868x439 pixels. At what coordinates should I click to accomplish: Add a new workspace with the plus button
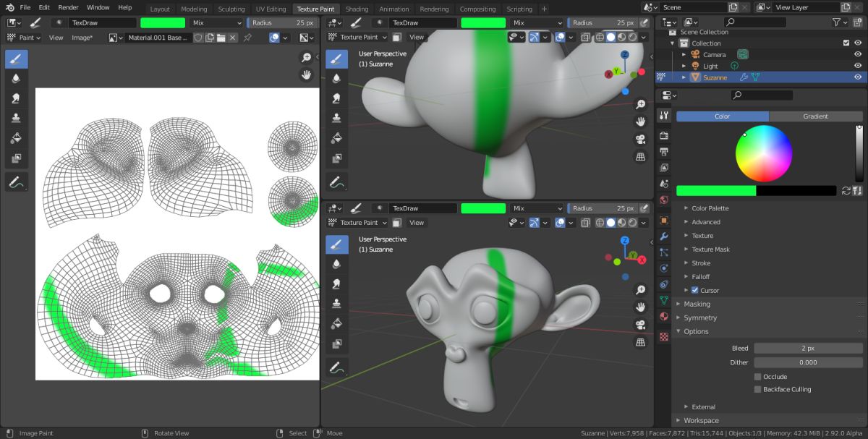tap(544, 9)
